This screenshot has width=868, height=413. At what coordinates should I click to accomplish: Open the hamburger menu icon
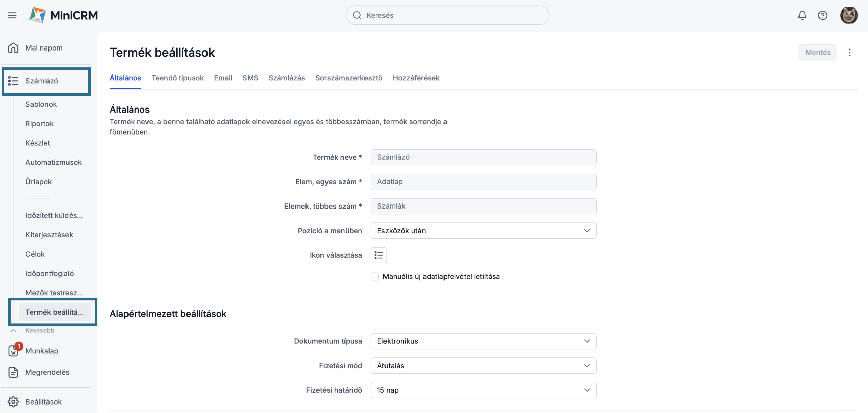[12, 15]
